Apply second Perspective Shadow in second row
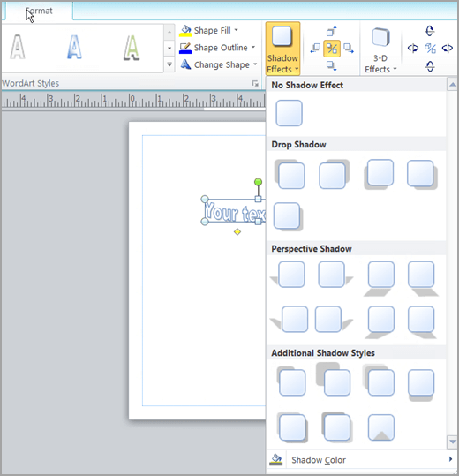This screenshot has width=459, height=476. click(x=334, y=320)
